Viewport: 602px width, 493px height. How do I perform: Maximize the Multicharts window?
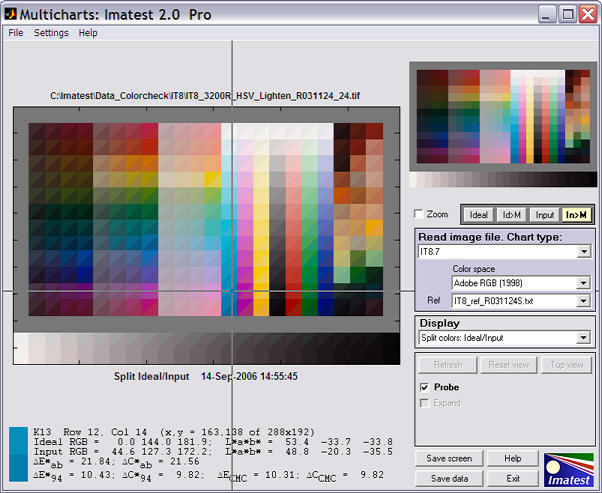point(567,15)
